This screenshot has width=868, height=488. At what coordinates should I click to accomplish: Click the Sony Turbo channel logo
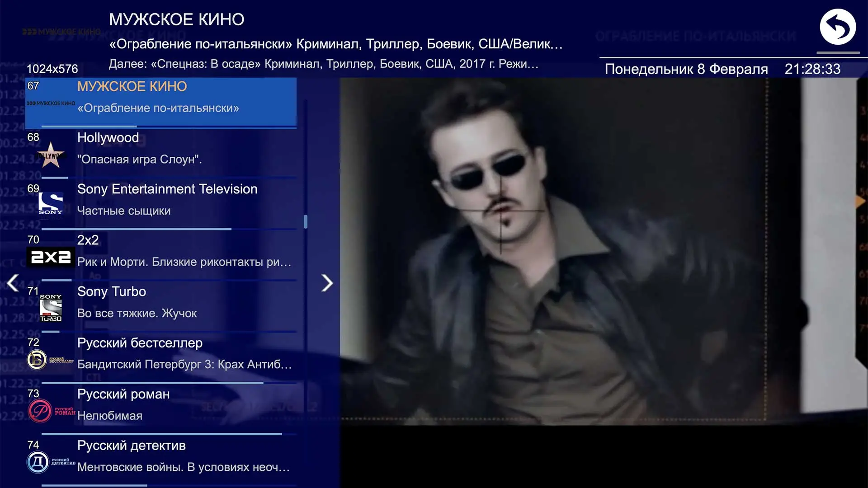click(x=51, y=308)
